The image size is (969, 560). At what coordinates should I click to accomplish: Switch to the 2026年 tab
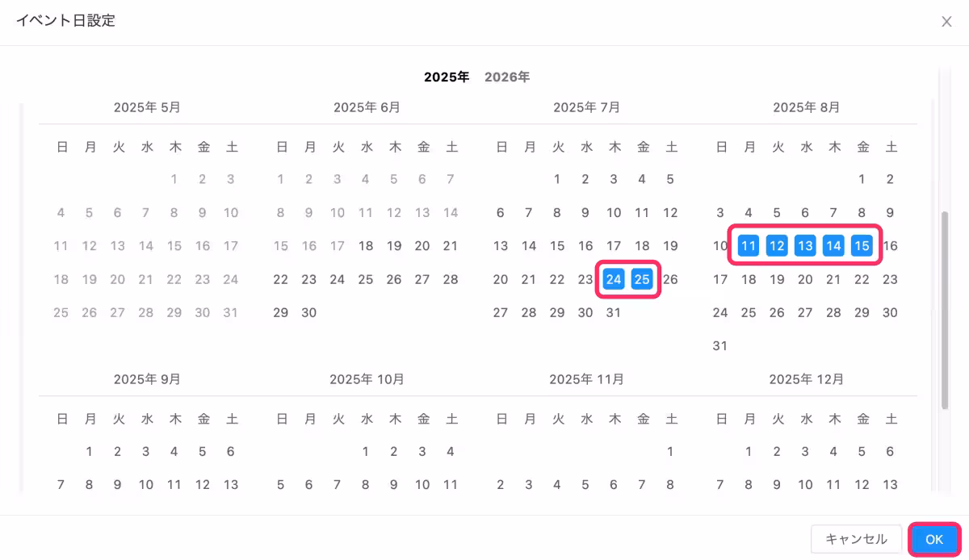(x=507, y=77)
